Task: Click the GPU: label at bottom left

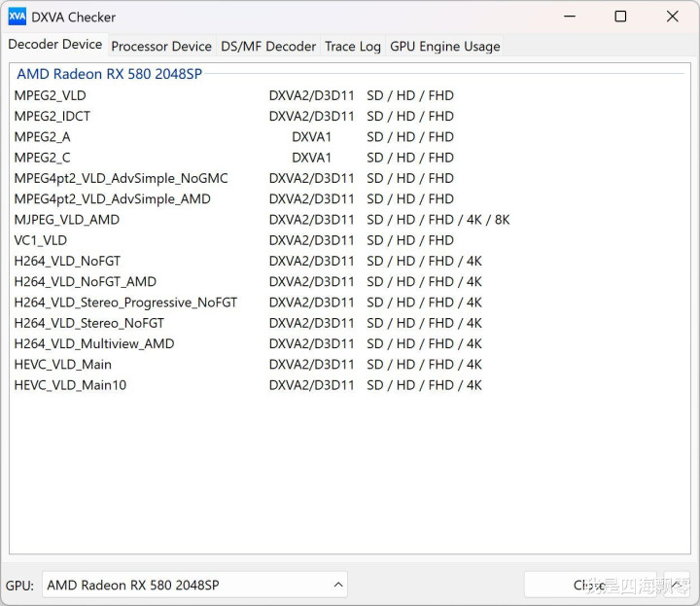Action: pyautogui.click(x=19, y=585)
